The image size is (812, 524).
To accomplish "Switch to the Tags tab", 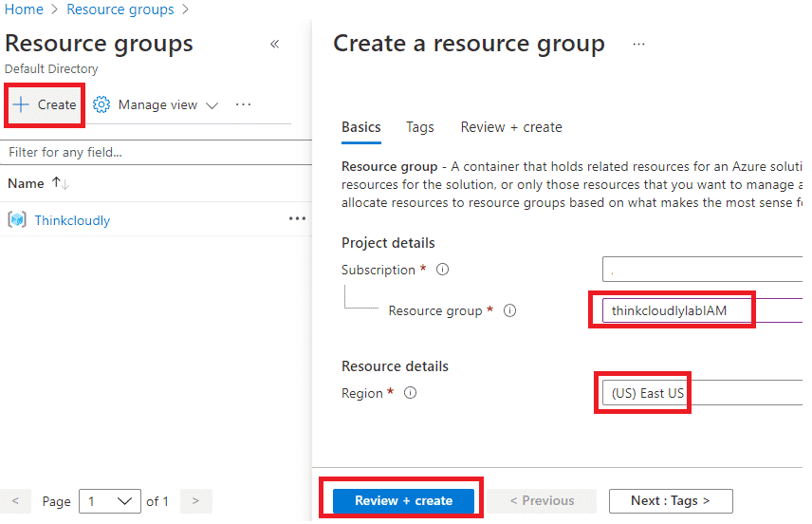I will (420, 127).
